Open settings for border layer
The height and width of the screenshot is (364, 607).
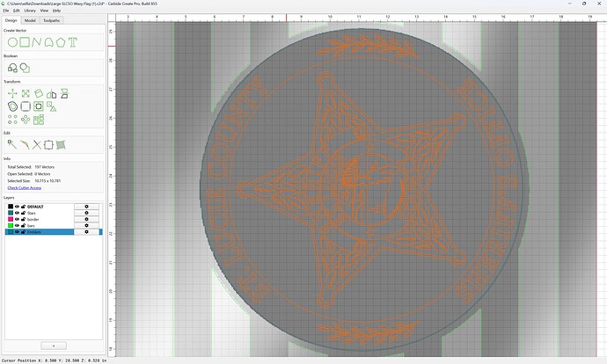[86, 219]
